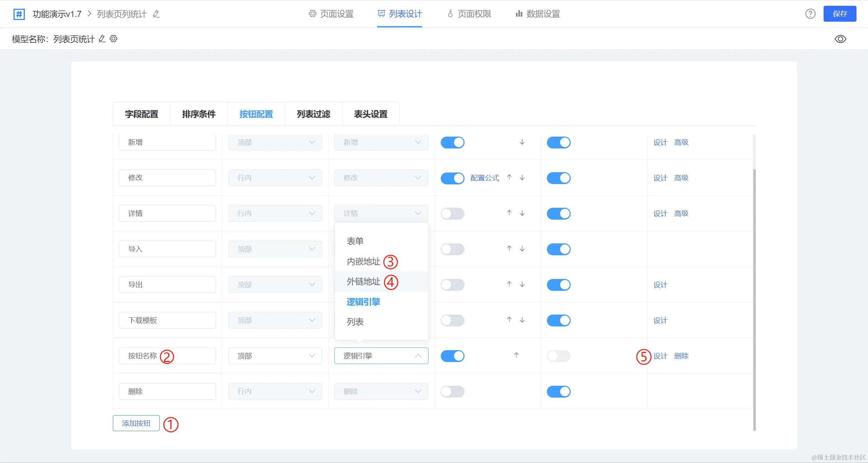Switch to the 字段配置 tab
This screenshot has height=463, width=868.
click(142, 114)
